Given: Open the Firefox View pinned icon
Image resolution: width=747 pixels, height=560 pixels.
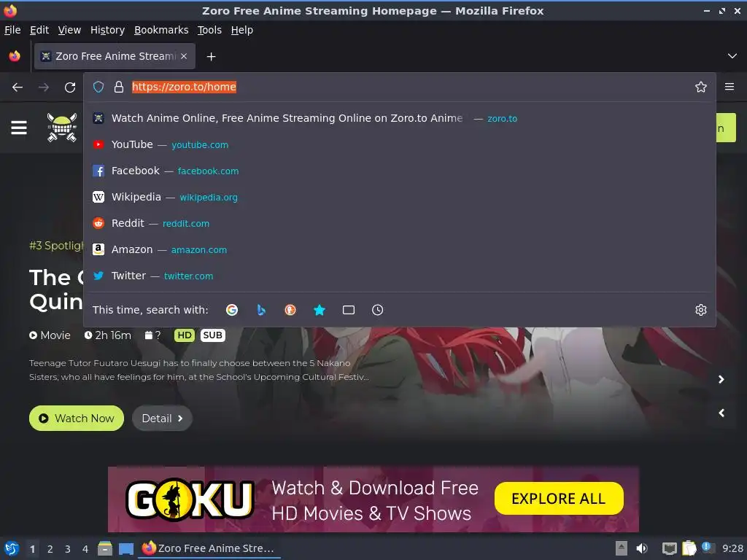Looking at the screenshot, I should tap(15, 56).
